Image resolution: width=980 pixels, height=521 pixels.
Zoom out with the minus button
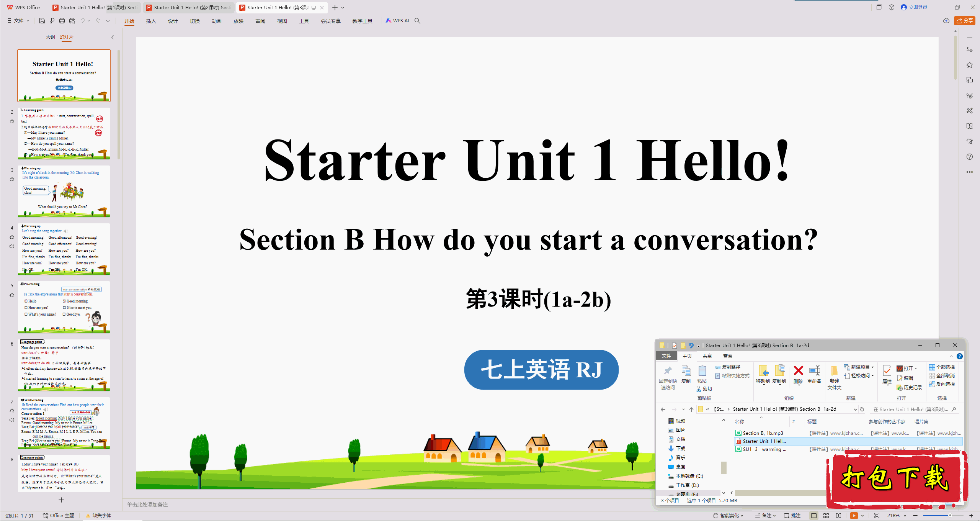click(x=915, y=516)
